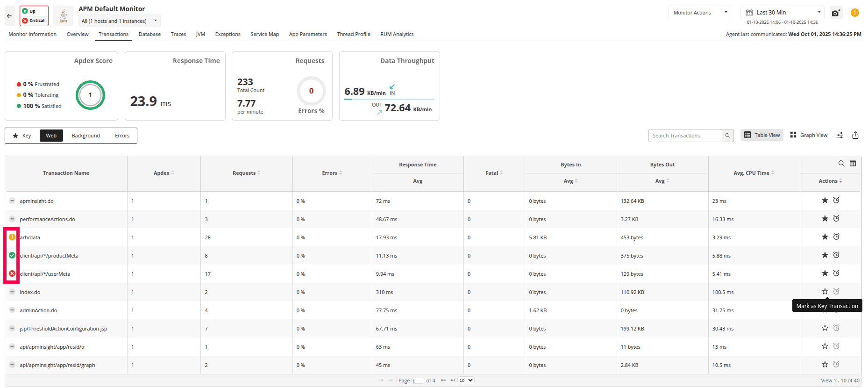The image size is (868, 388).
Task: Click the Search Transactions input field
Action: [x=685, y=136]
